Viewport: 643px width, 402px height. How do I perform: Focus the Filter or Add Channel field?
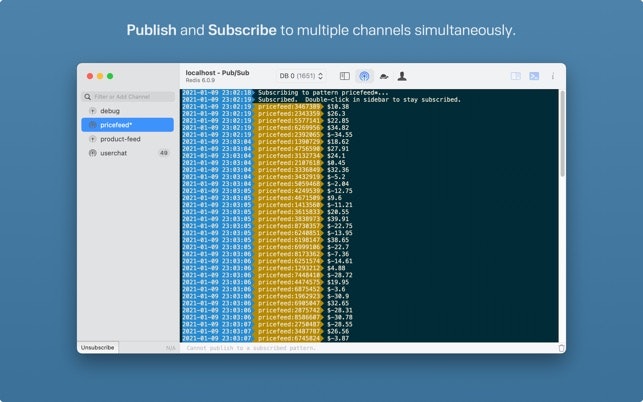pyautogui.click(x=128, y=97)
